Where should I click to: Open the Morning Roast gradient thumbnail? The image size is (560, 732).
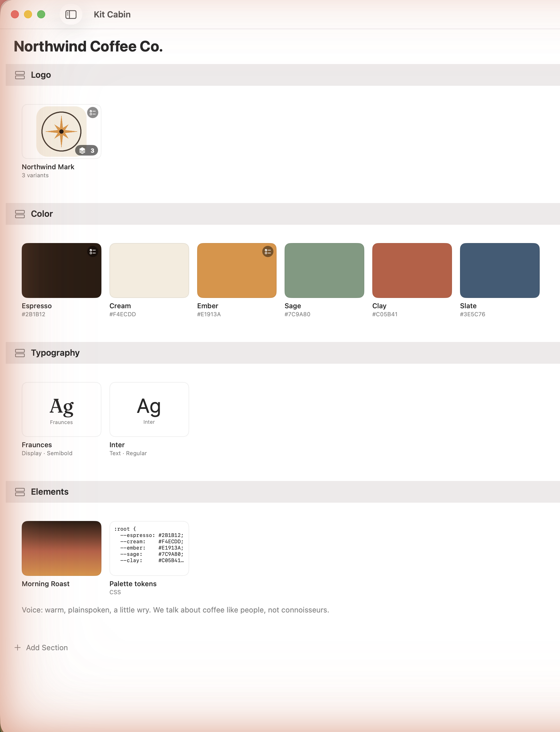61,548
